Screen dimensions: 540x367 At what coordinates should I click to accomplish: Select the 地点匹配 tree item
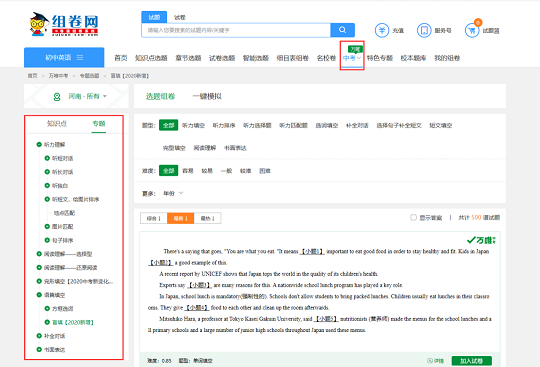64,213
